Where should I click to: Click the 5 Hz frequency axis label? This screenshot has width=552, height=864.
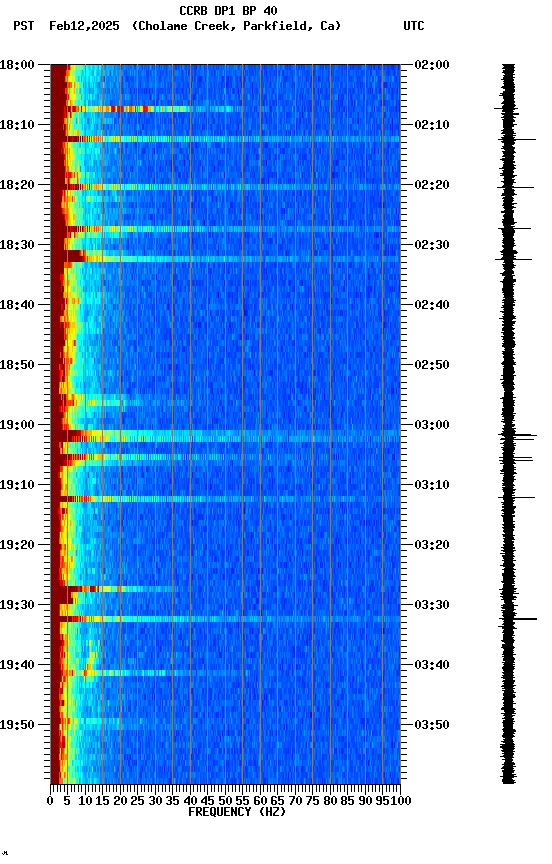pyautogui.click(x=68, y=801)
